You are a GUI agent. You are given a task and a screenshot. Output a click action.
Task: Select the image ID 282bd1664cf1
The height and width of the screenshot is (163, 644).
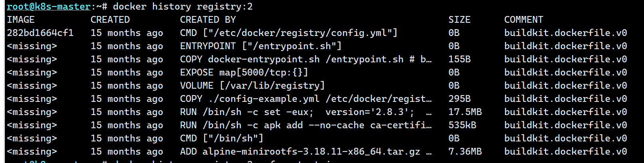click(x=40, y=33)
